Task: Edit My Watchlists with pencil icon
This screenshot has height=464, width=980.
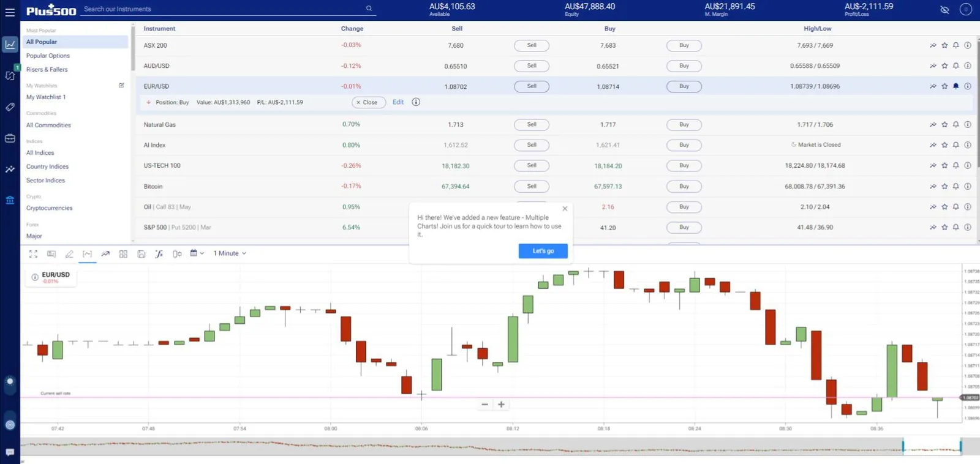Action: [x=121, y=86]
